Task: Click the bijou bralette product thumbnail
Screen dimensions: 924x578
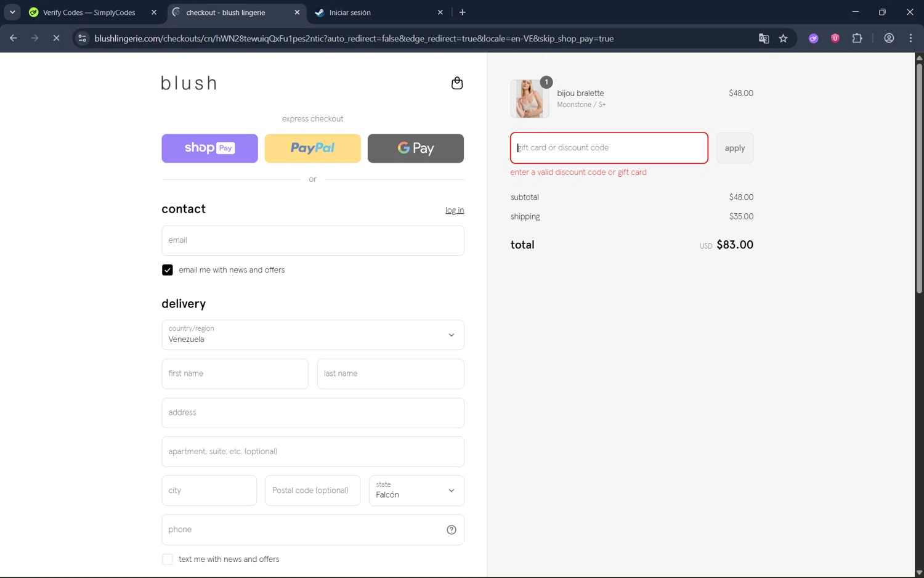Action: pos(530,99)
